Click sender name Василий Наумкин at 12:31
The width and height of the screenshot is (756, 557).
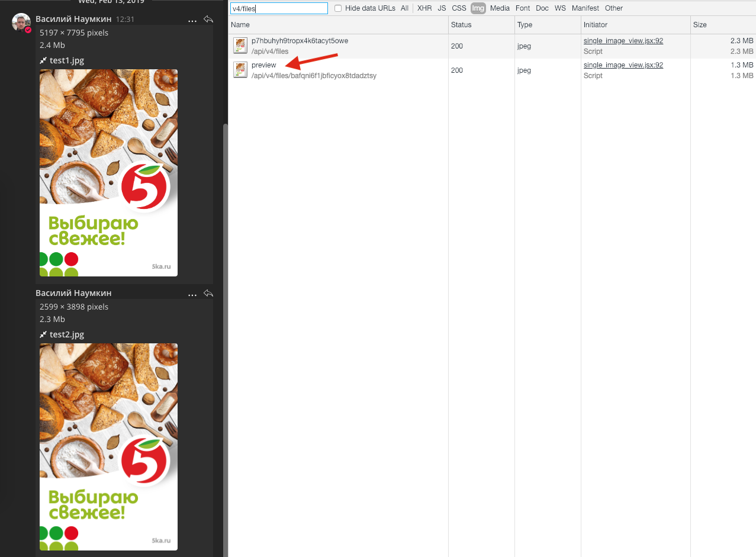[x=73, y=19]
